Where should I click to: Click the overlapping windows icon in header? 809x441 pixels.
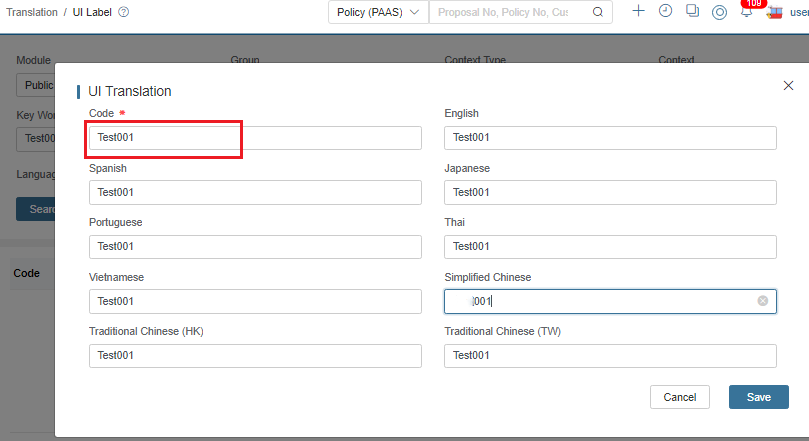692,11
